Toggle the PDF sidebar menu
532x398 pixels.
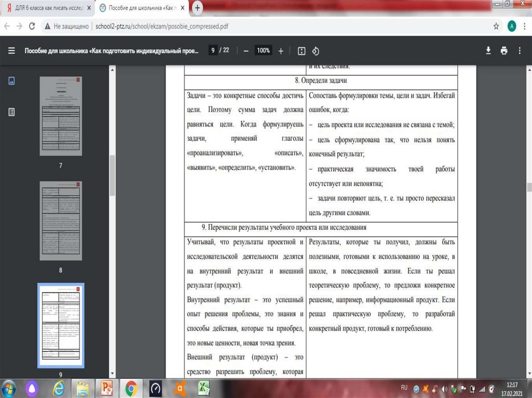click(11, 51)
